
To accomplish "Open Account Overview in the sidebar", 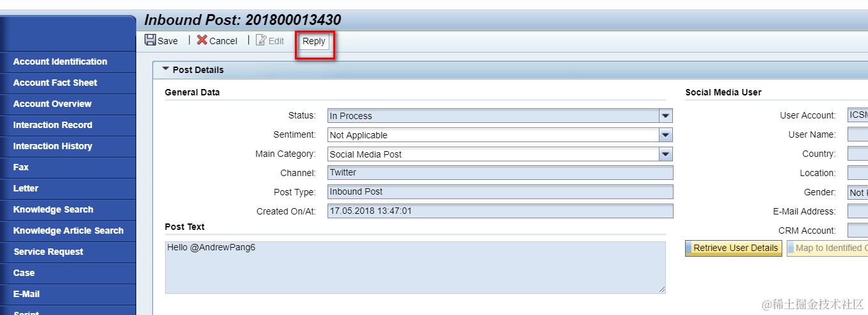I will (68, 104).
